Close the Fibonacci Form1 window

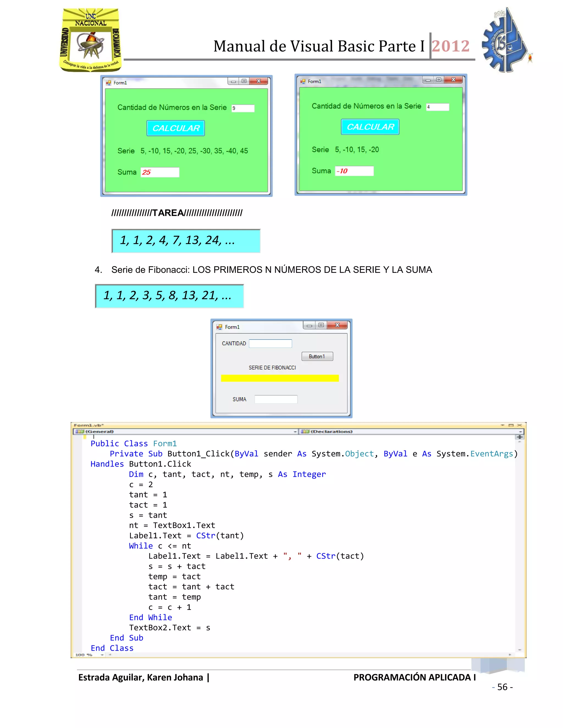[x=337, y=325]
